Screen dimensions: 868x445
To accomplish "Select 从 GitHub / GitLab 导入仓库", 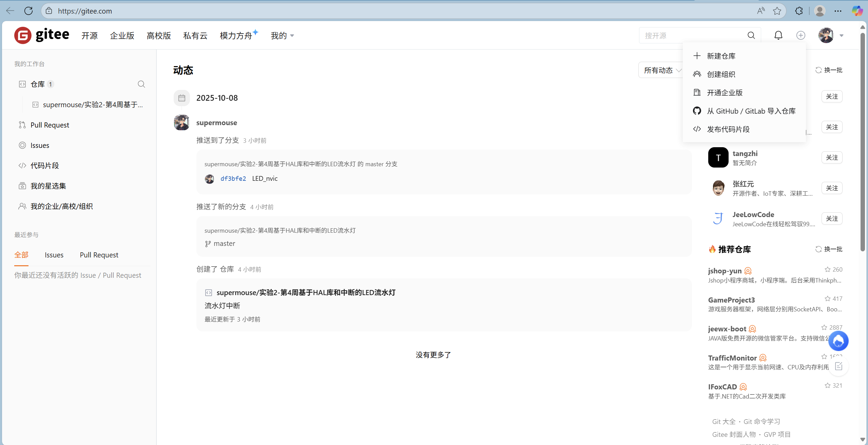I will [x=744, y=111].
